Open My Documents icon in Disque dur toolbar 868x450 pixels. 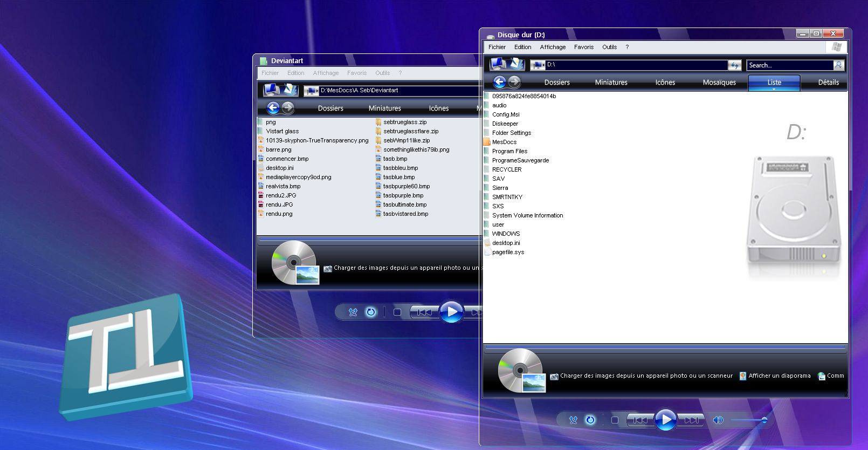[x=516, y=64]
